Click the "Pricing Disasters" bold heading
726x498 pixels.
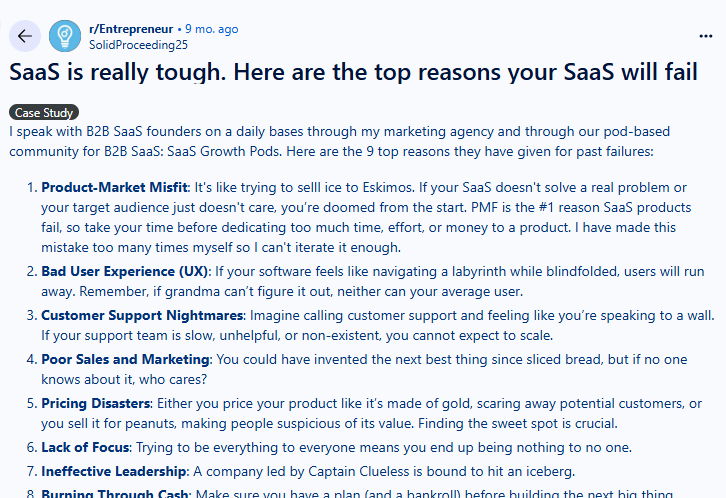click(96, 403)
